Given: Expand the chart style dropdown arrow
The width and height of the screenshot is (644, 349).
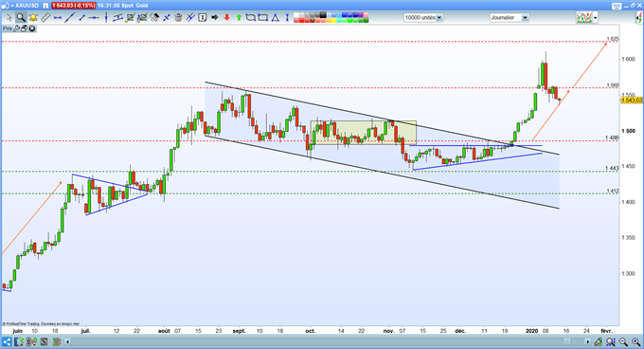Looking at the screenshot, I should (595, 18).
